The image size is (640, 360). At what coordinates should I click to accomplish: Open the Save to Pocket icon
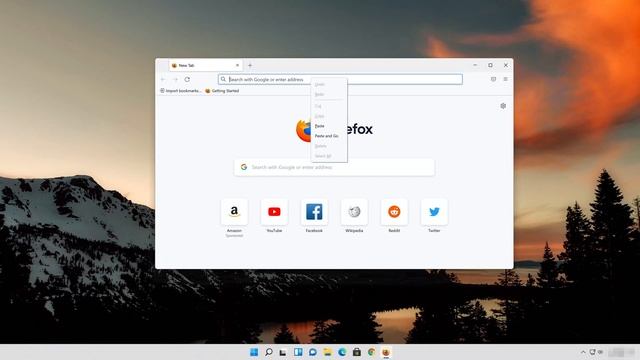pyautogui.click(x=493, y=79)
